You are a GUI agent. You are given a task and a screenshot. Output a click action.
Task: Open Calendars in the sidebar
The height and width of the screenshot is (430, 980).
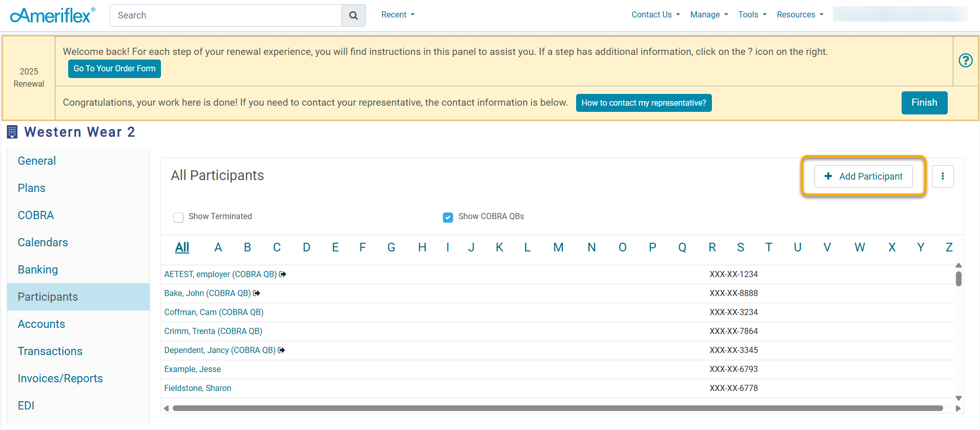[78, 243]
